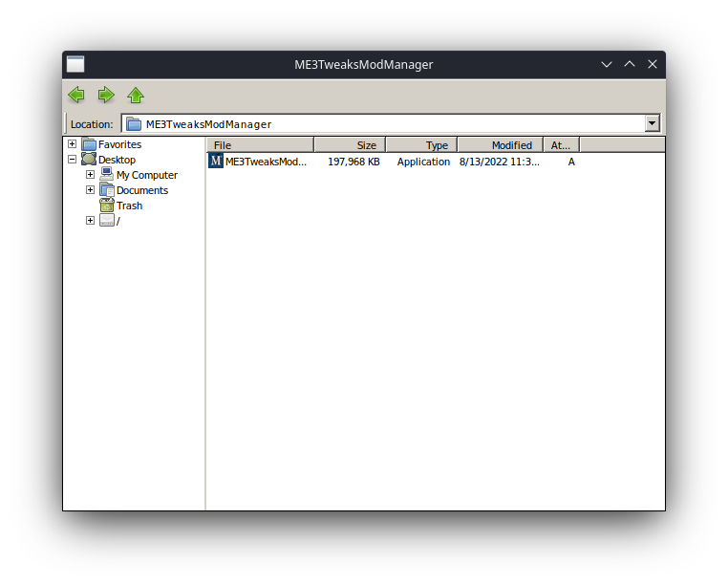Viewport: 728px width, 585px height.
Task: Select My Computer in the tree
Action: tap(147, 175)
